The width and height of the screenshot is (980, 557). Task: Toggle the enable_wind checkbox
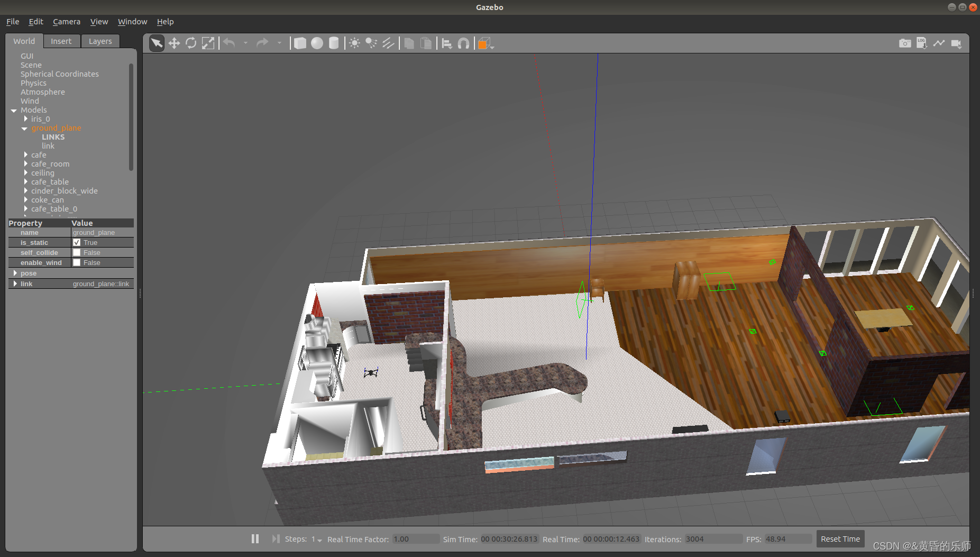pyautogui.click(x=77, y=262)
